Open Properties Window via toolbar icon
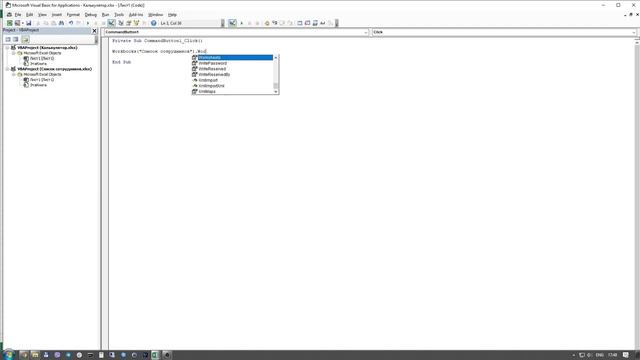Screen dimensions: 640x360 click(129, 23)
